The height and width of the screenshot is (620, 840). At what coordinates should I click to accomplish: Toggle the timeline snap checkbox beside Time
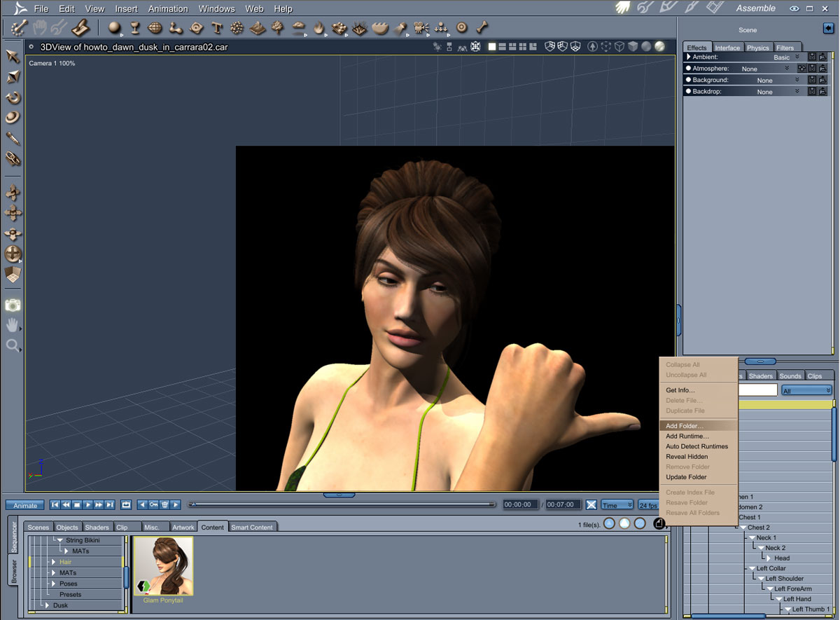pos(591,504)
